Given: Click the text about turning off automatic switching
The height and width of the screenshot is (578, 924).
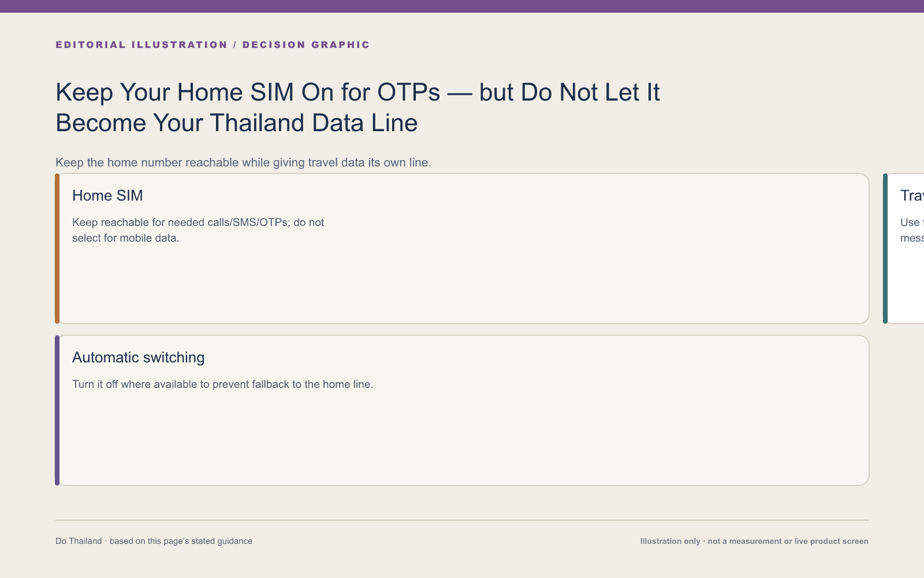Looking at the screenshot, I should [222, 384].
